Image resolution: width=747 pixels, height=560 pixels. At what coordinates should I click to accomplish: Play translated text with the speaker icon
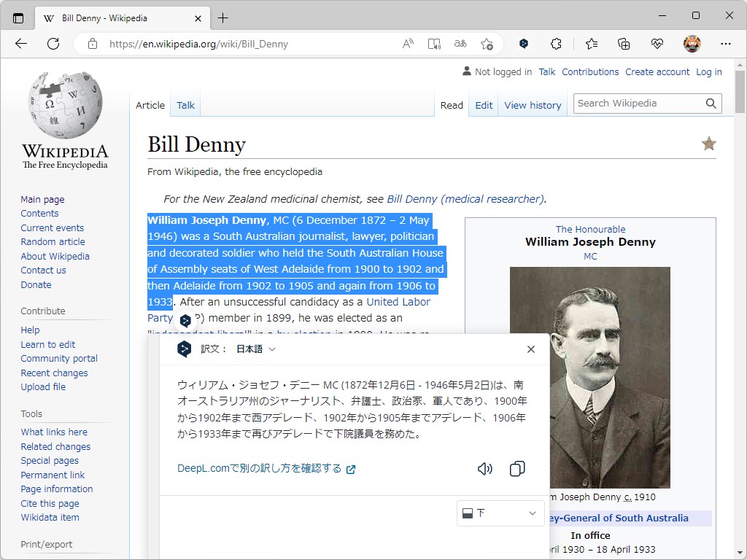[x=484, y=469]
